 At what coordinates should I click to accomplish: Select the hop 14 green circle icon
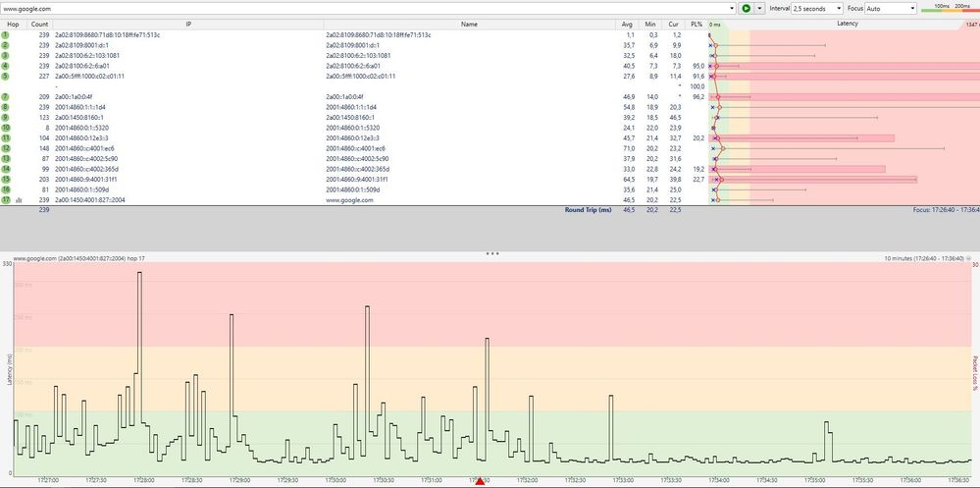(x=6, y=169)
